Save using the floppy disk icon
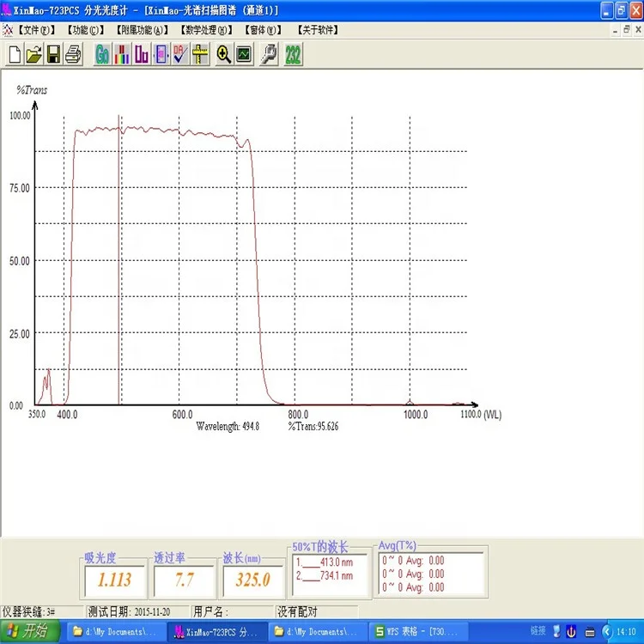Viewport: 644px width, 644px height. [52, 55]
